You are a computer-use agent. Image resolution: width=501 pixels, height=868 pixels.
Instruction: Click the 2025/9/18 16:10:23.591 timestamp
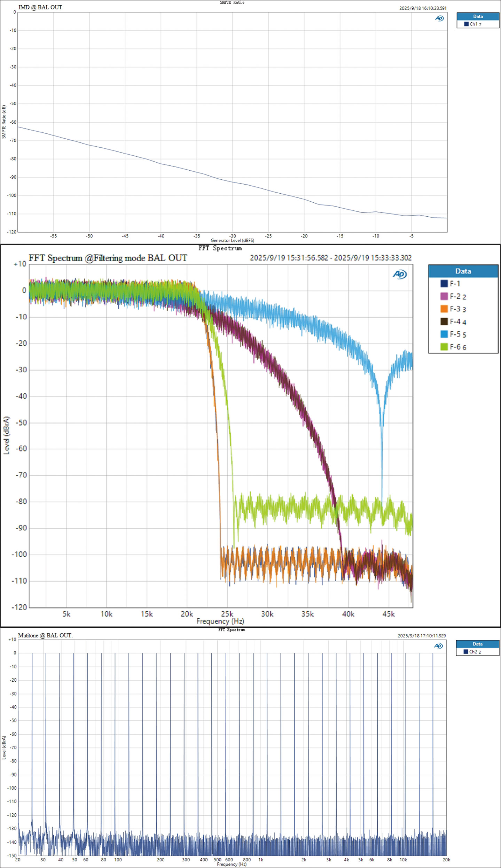(x=423, y=8)
